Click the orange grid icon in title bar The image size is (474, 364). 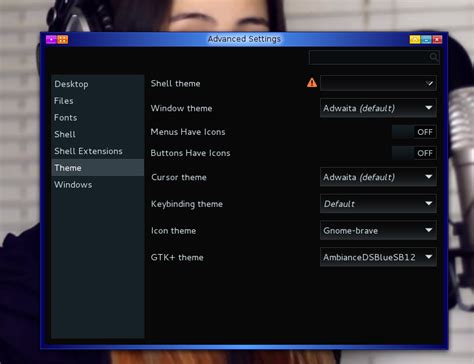[x=63, y=40]
